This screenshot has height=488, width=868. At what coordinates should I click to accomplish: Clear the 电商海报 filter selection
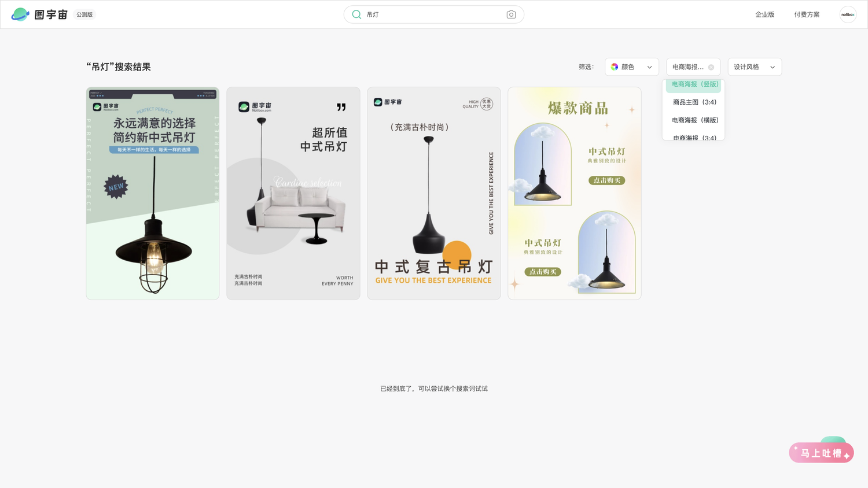711,67
